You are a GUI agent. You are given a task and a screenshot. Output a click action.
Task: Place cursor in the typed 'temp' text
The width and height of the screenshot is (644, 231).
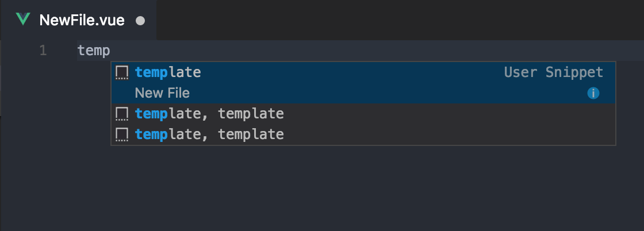coord(93,51)
